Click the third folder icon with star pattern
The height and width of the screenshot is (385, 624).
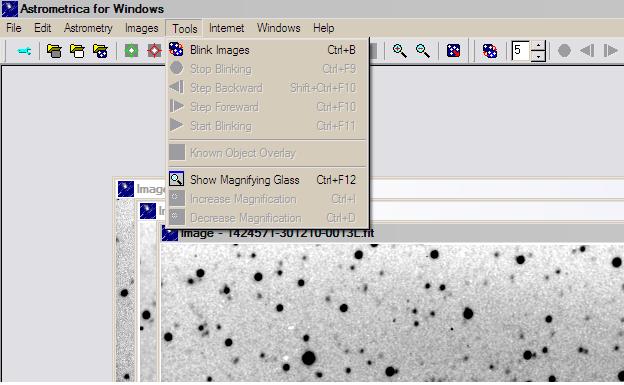pyautogui.click(x=100, y=51)
